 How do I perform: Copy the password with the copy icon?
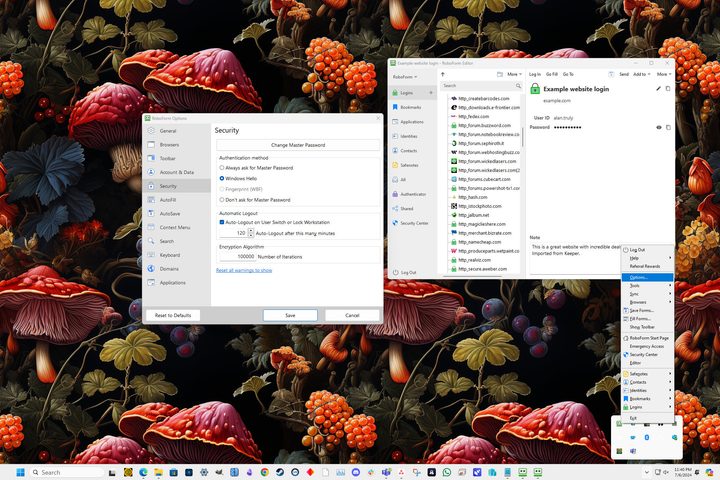tap(668, 127)
